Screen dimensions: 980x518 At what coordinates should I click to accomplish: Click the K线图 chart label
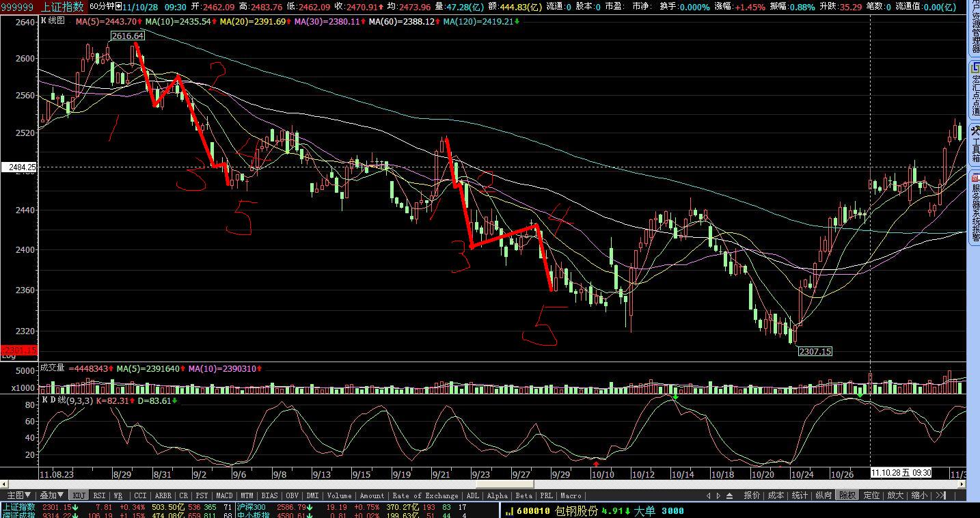[54, 21]
